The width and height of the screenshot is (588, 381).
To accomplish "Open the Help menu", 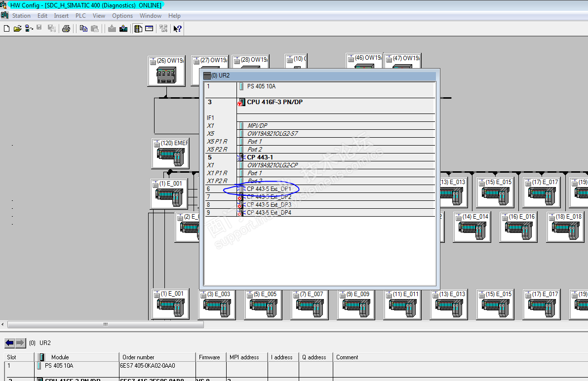I will pos(174,16).
